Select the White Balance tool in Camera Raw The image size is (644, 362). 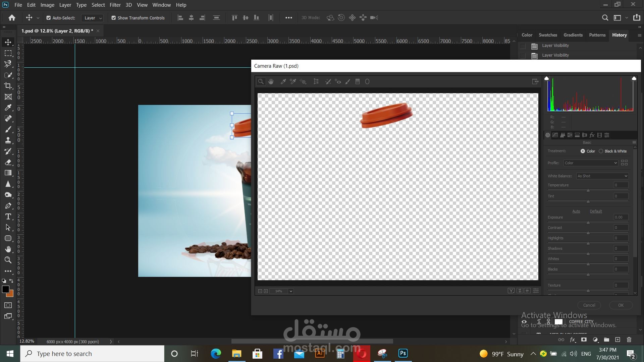[x=283, y=81]
